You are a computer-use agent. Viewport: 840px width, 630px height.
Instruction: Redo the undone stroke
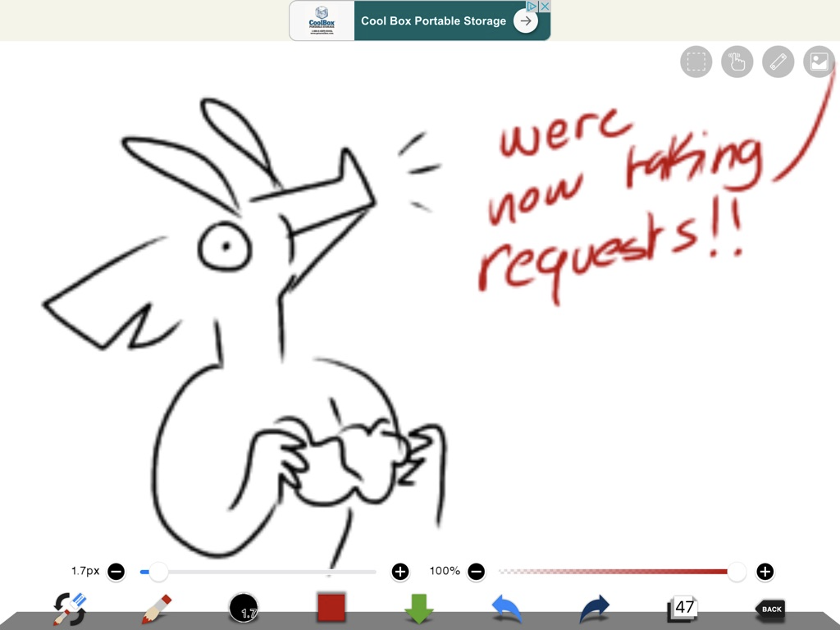click(x=595, y=609)
